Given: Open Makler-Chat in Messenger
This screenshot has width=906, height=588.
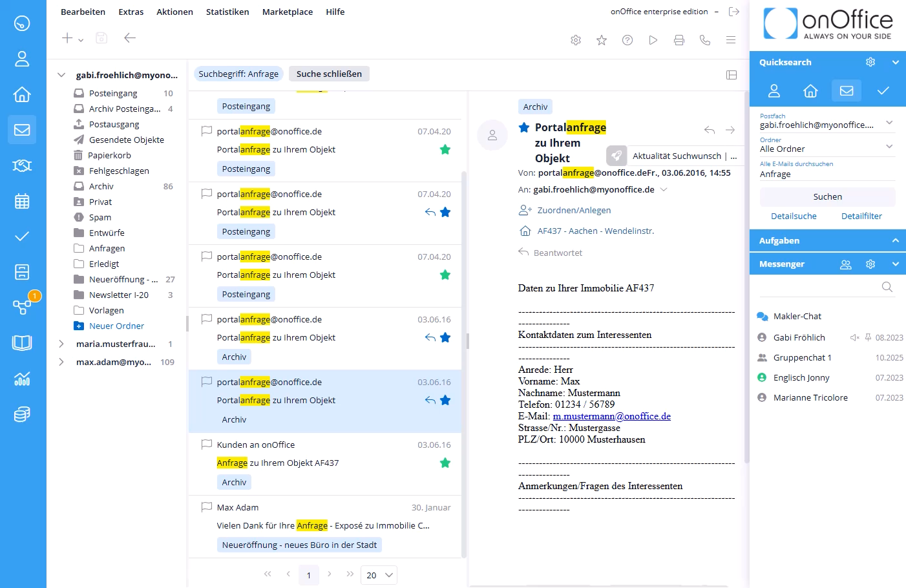Looking at the screenshot, I should (797, 316).
